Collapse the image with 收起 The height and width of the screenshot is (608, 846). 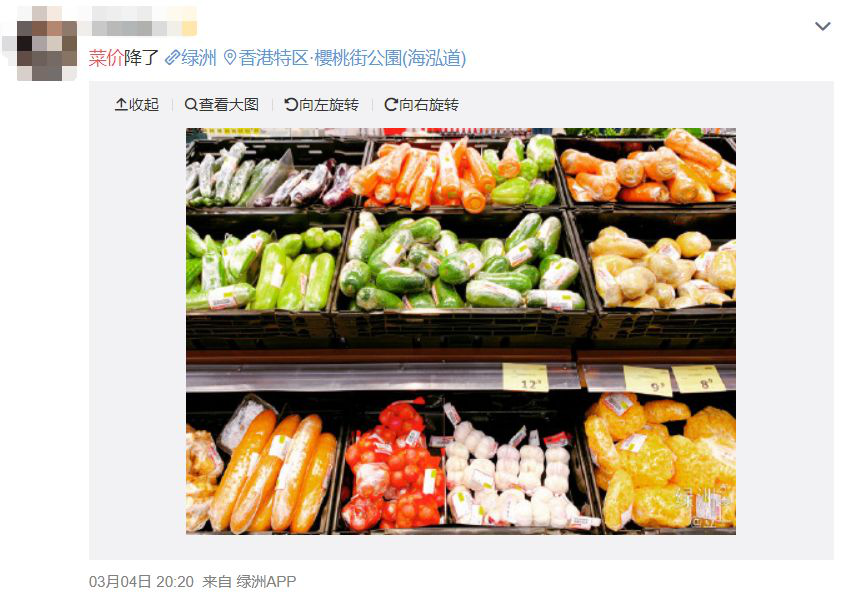[137, 104]
